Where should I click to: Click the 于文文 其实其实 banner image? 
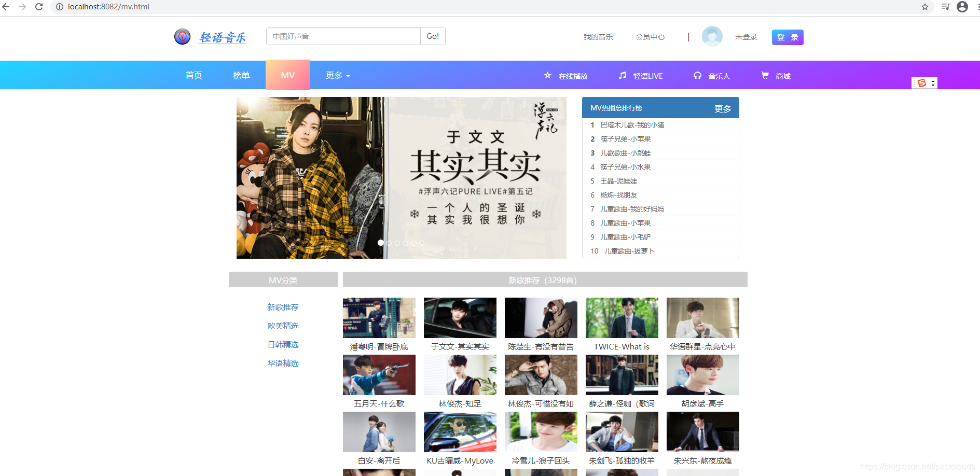click(x=402, y=178)
